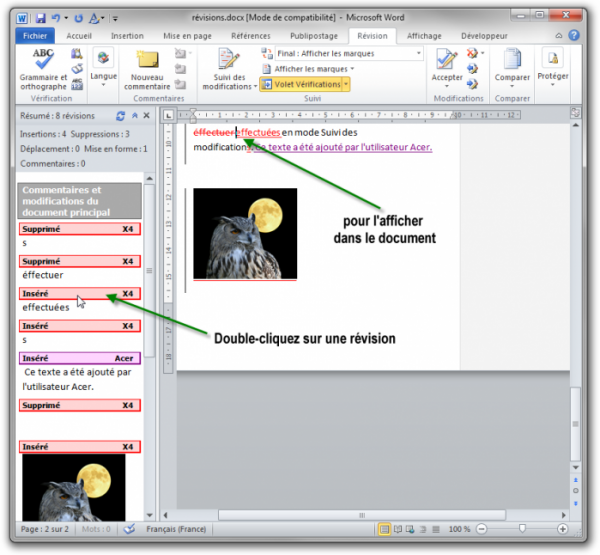Click the Save icon in quick access toolbar

pyautogui.click(x=41, y=18)
